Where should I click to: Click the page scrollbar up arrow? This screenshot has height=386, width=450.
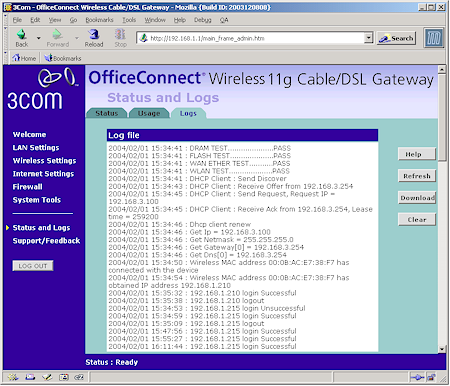442,70
